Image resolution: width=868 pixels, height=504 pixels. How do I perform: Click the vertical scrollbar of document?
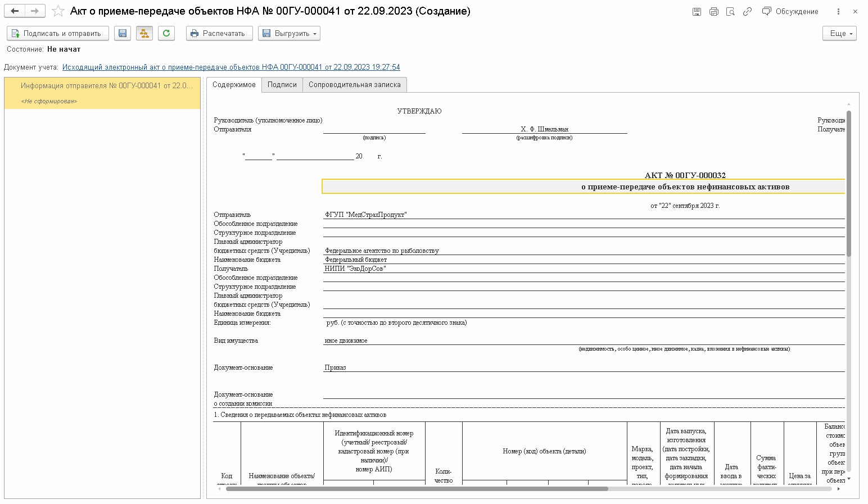pos(849,183)
